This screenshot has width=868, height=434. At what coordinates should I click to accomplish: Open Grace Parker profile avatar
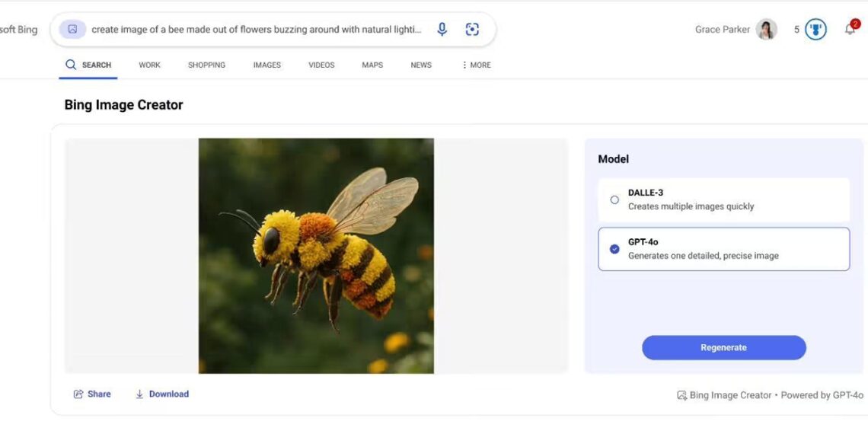click(766, 30)
